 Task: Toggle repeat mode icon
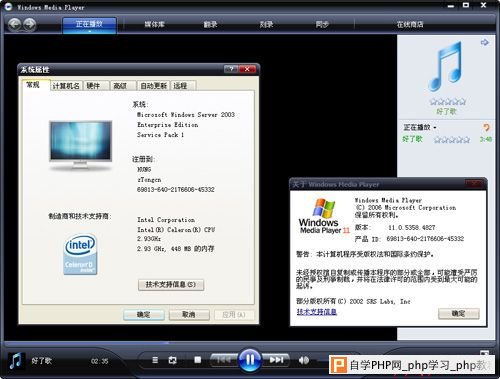point(172,360)
